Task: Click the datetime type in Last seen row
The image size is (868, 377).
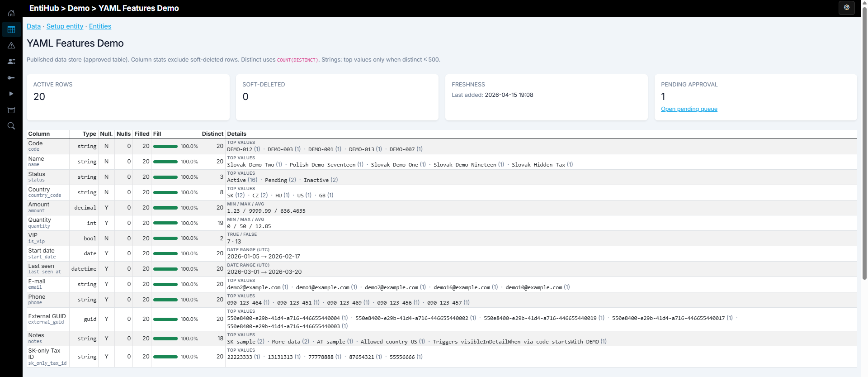Action: tap(84, 269)
